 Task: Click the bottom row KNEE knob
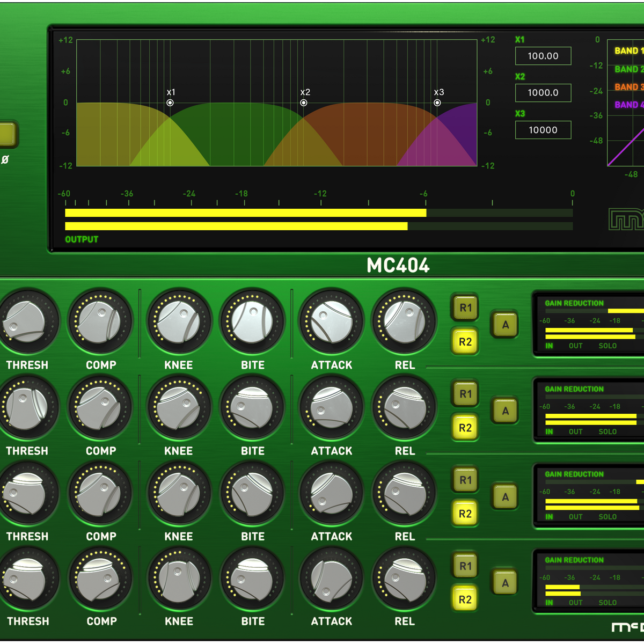[x=179, y=580]
